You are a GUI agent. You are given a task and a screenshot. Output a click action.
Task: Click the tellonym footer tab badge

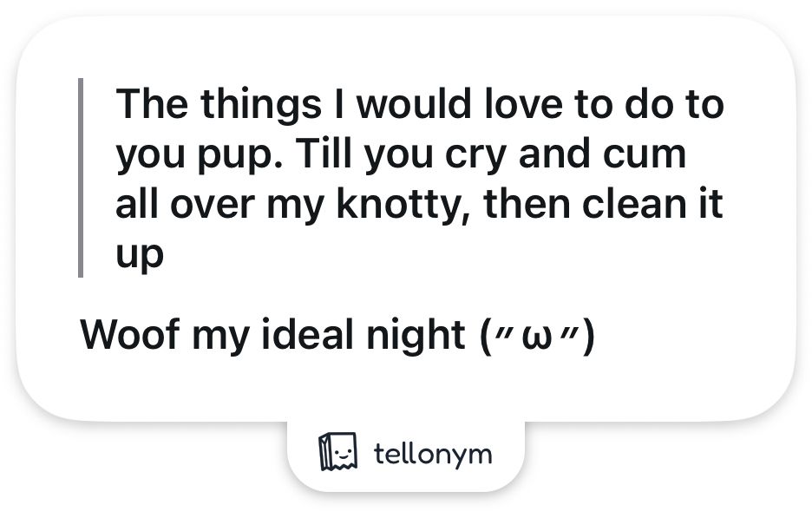click(x=406, y=456)
